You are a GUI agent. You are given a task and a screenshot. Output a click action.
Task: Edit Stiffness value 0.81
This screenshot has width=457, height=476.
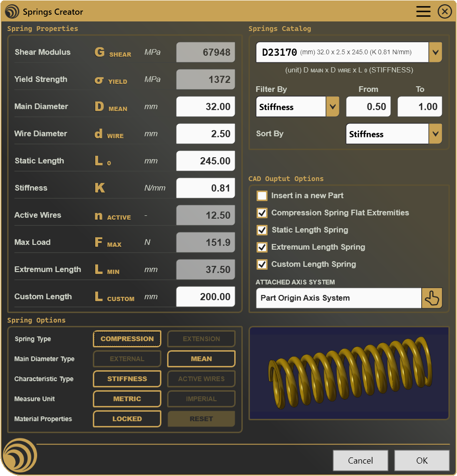(x=206, y=188)
